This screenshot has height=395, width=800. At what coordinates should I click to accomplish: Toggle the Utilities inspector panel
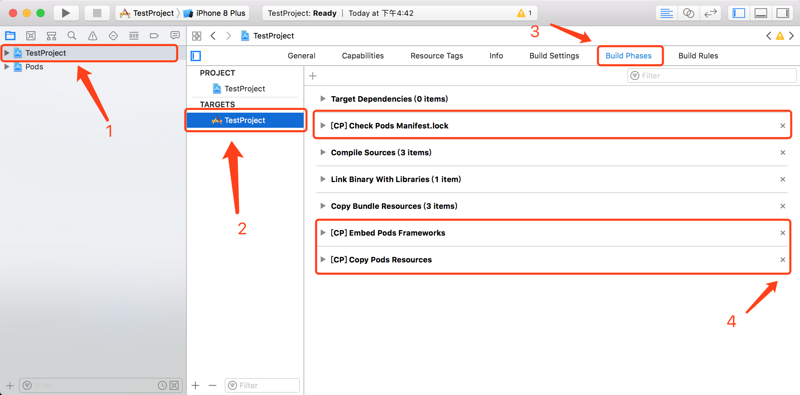pyautogui.click(x=782, y=13)
